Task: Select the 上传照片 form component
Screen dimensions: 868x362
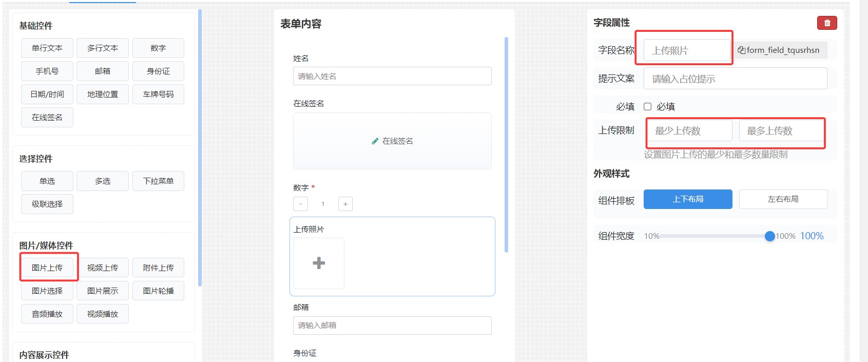Action: click(x=392, y=256)
